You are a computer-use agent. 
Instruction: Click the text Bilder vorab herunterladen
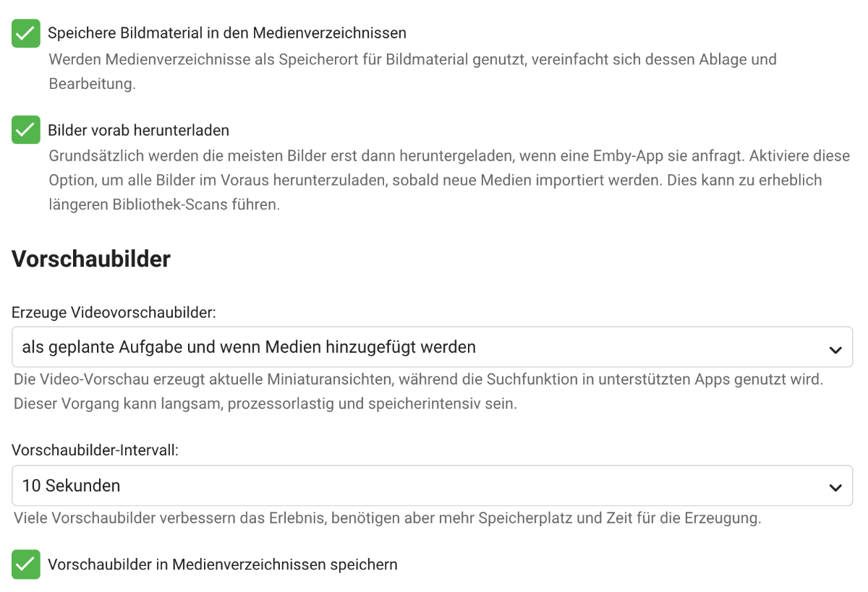138,130
